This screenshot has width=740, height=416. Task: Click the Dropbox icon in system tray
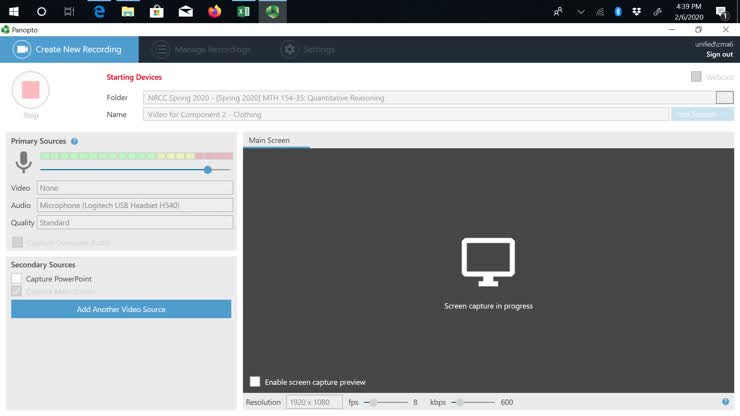(x=637, y=12)
